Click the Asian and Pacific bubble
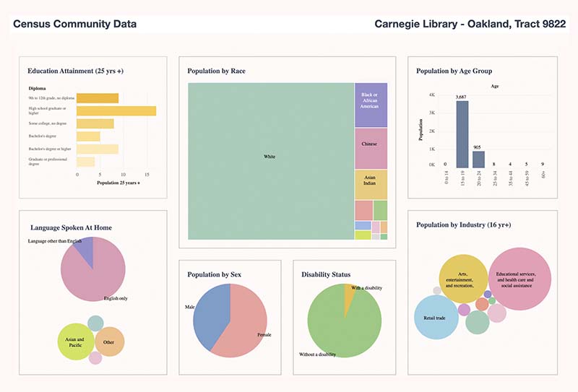The width and height of the screenshot is (578, 392). pyautogui.click(x=75, y=342)
